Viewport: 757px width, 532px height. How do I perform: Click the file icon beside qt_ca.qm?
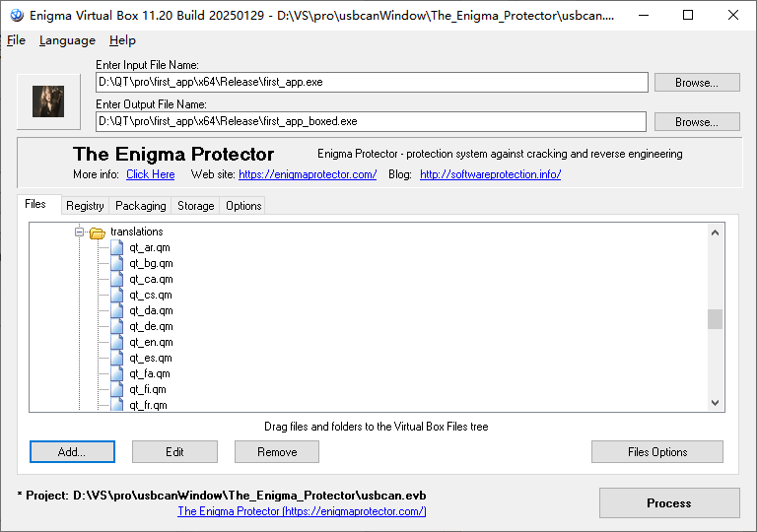pyautogui.click(x=117, y=279)
